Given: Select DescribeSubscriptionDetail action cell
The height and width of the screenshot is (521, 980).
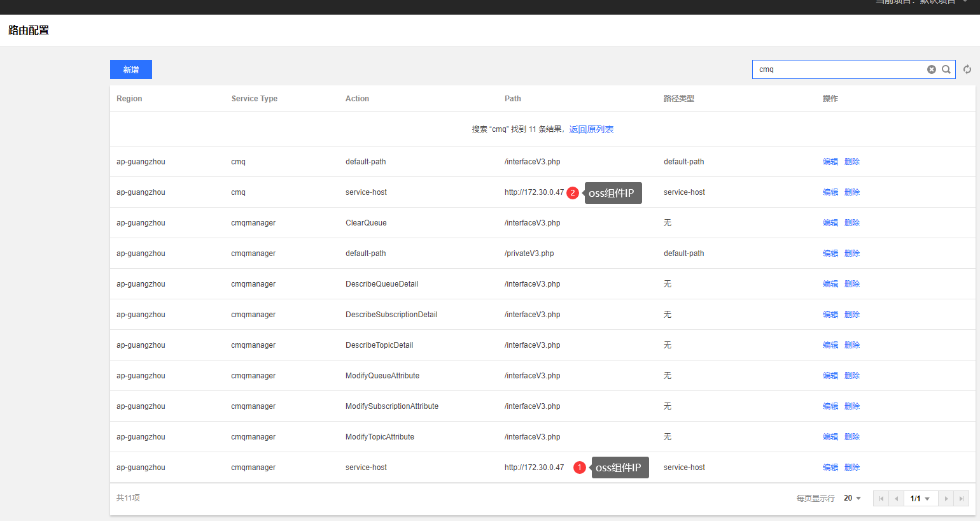Looking at the screenshot, I should click(x=391, y=315).
